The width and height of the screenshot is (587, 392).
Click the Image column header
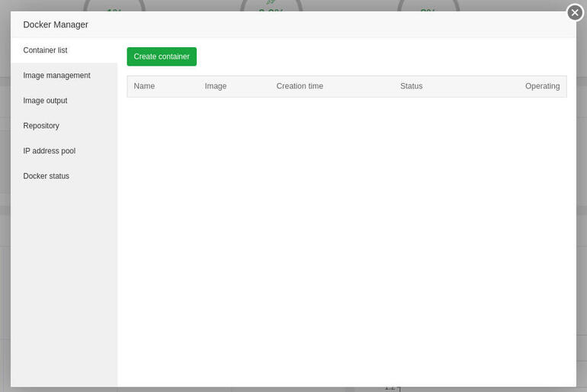(x=216, y=86)
